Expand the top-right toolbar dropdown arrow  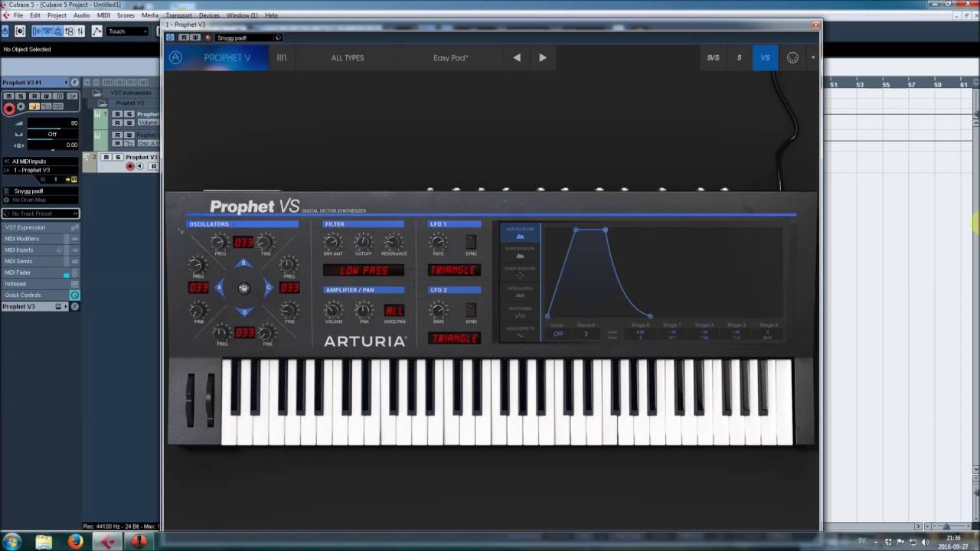pos(812,57)
